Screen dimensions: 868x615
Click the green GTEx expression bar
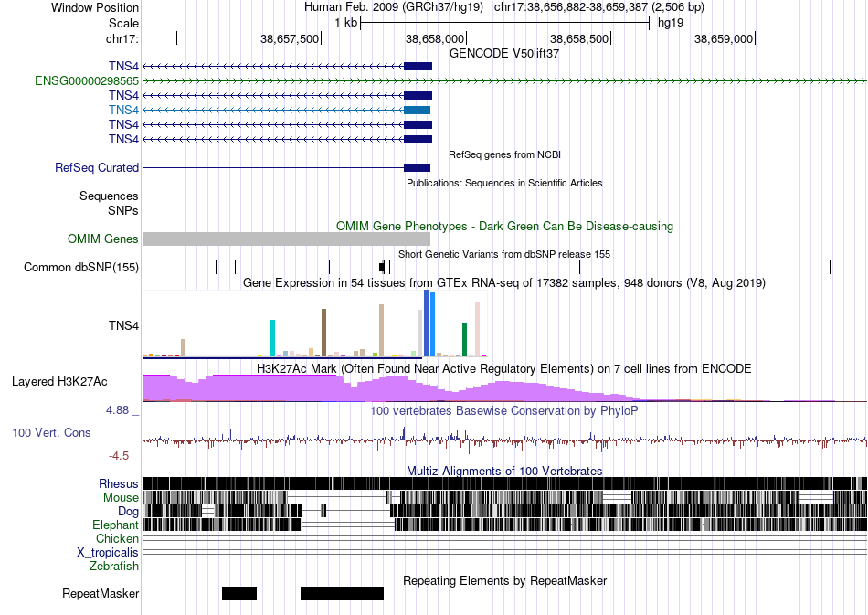(464, 340)
